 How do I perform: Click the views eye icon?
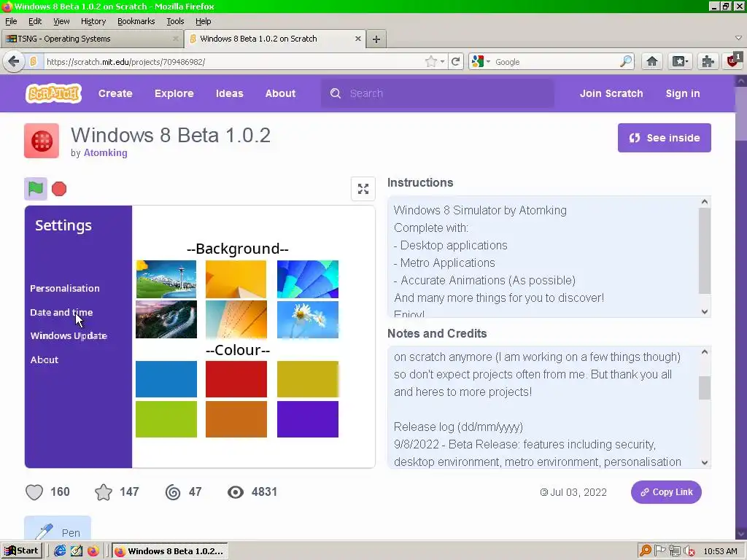coord(236,492)
